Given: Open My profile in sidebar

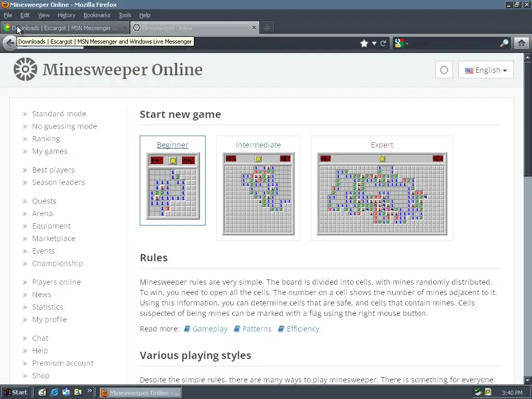Looking at the screenshot, I should pyautogui.click(x=49, y=320).
